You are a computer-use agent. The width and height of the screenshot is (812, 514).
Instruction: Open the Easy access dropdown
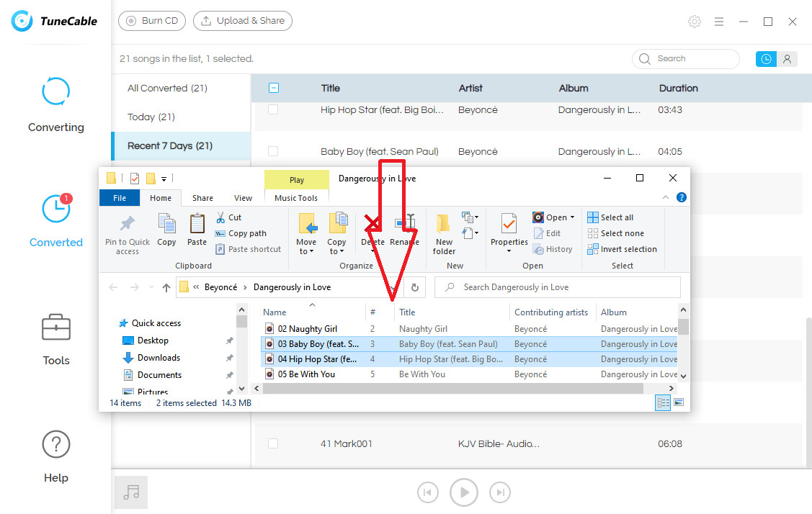470,233
